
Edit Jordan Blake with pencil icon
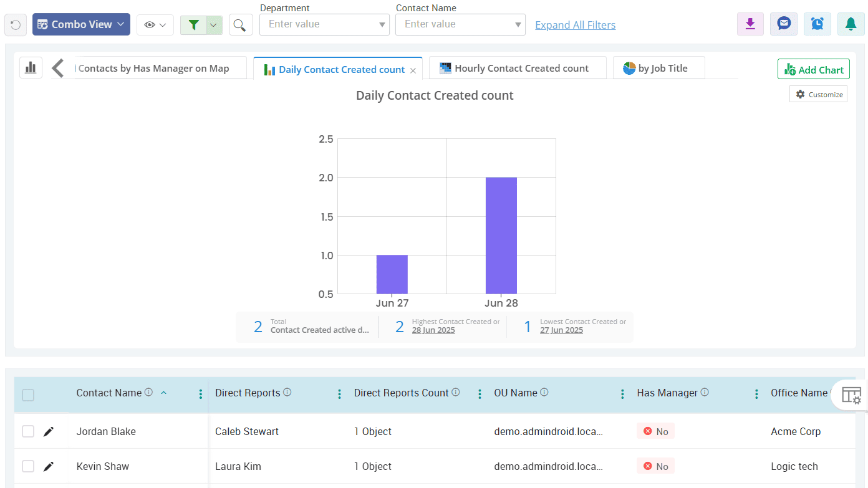(49, 431)
